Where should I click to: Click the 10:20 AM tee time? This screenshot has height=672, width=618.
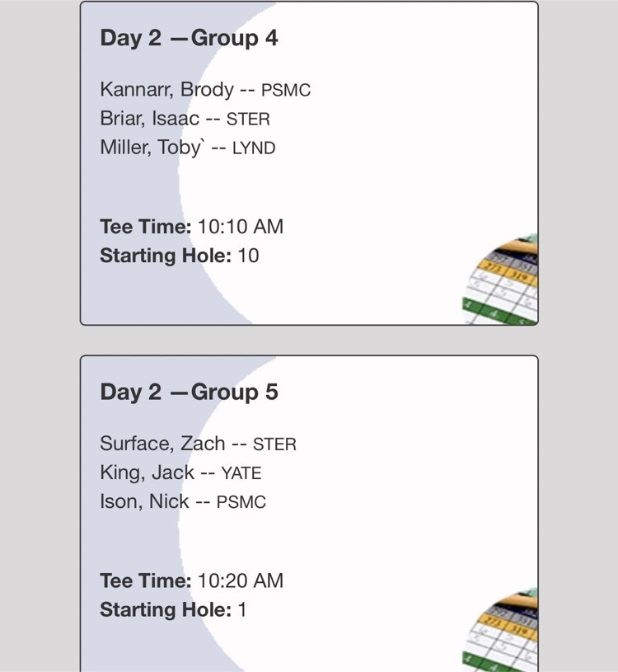click(x=241, y=580)
